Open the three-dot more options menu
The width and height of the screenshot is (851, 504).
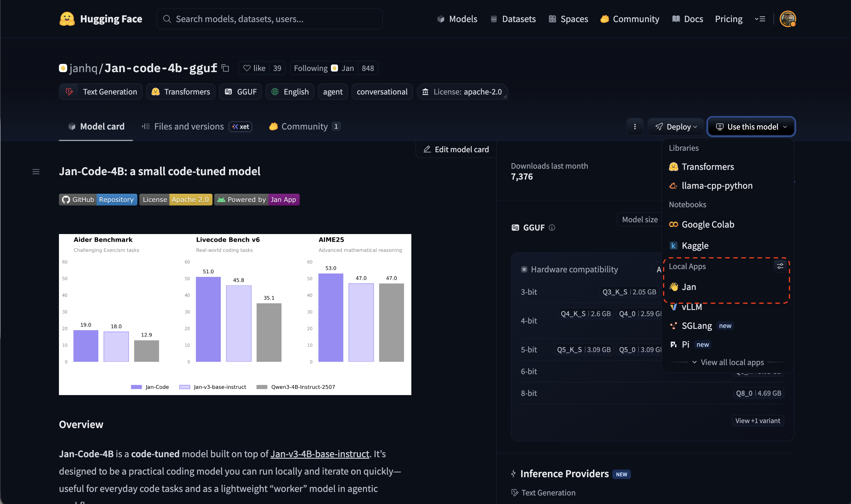634,127
